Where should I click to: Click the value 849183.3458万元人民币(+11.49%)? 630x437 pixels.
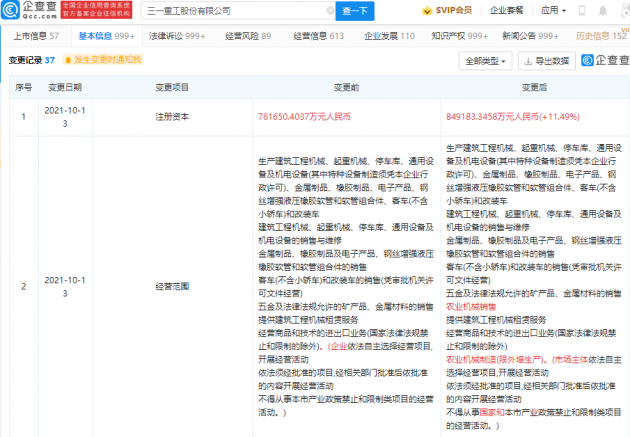[513, 117]
